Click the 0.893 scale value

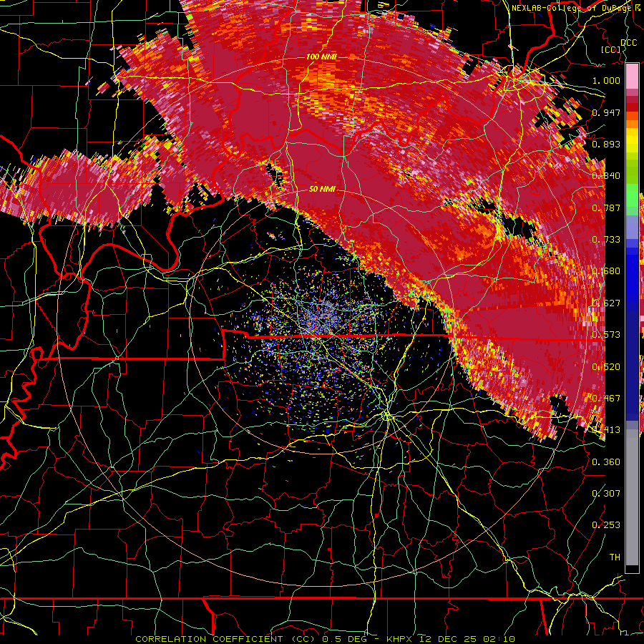tap(606, 144)
